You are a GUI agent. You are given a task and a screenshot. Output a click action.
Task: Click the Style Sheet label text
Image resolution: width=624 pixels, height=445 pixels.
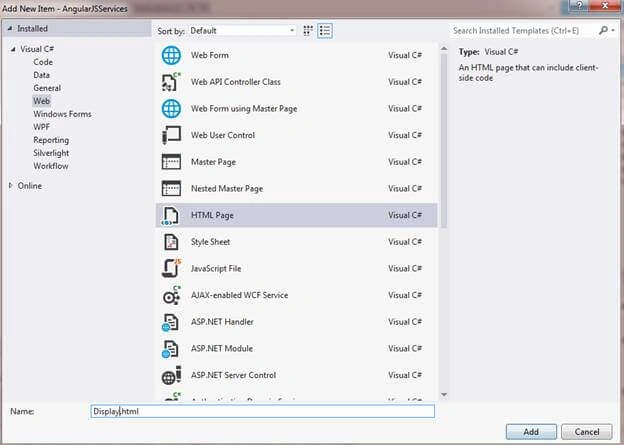coord(210,242)
